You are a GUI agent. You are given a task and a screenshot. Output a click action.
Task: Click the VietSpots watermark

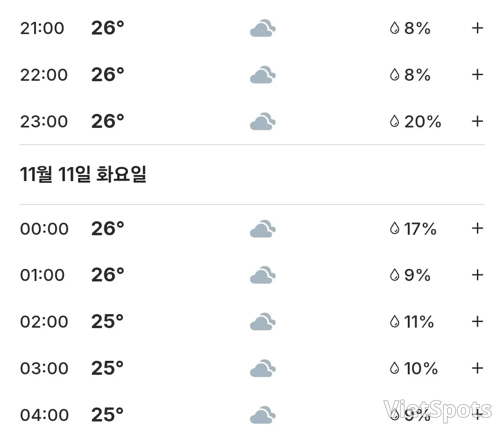(438, 411)
